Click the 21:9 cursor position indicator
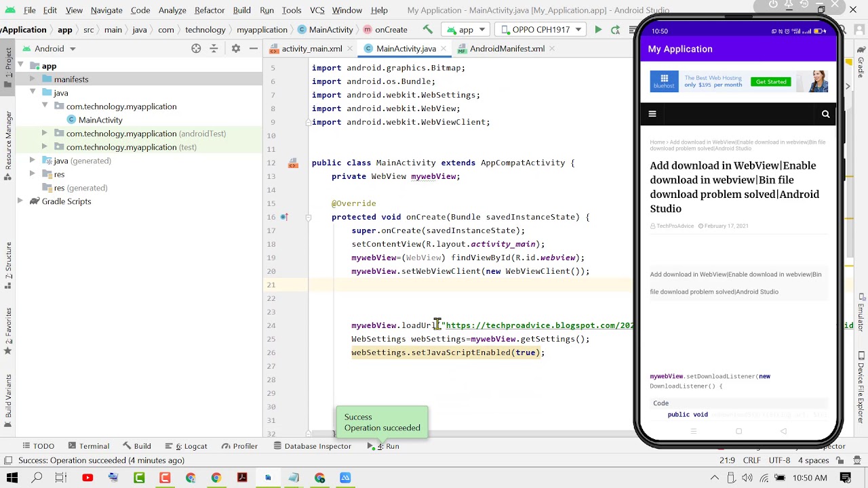868x488 pixels. (x=728, y=460)
